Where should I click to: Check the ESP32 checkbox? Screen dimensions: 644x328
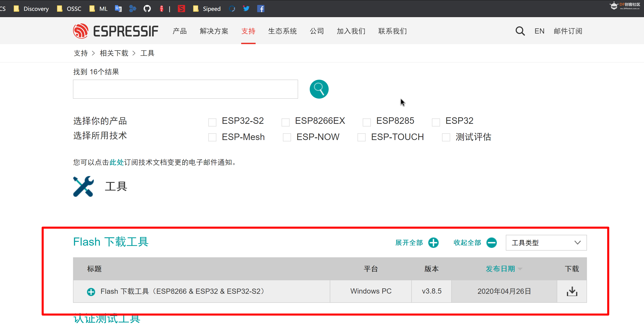pyautogui.click(x=436, y=122)
